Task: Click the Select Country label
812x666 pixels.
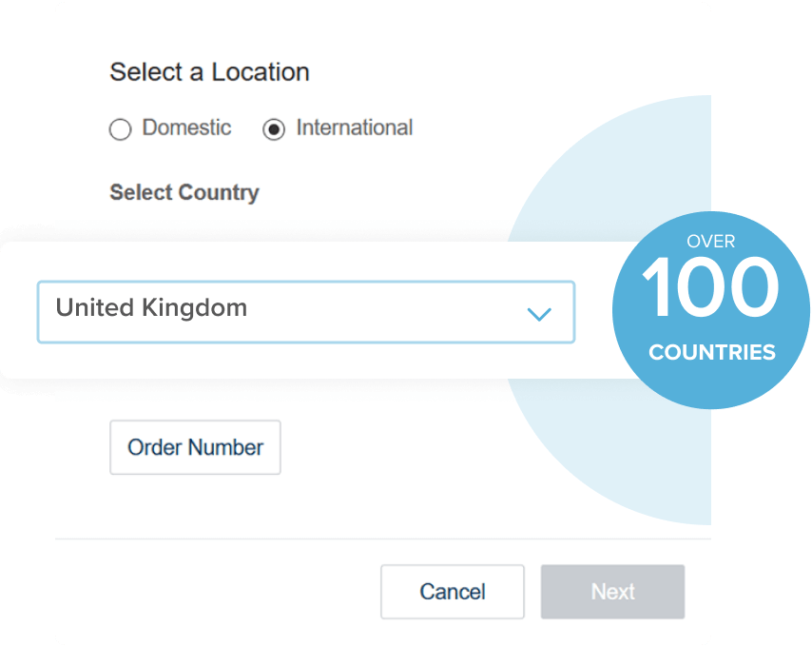Action: pyautogui.click(x=184, y=192)
